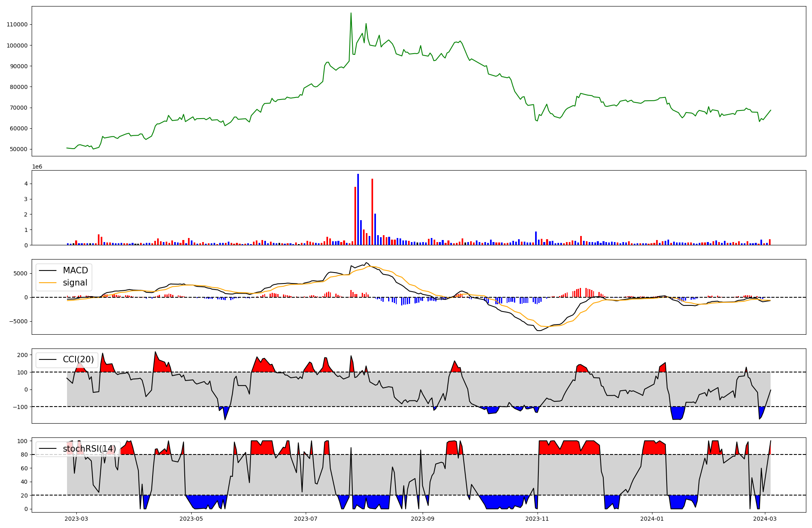
Task: Click the 110000 price axis label
Action: [17, 24]
